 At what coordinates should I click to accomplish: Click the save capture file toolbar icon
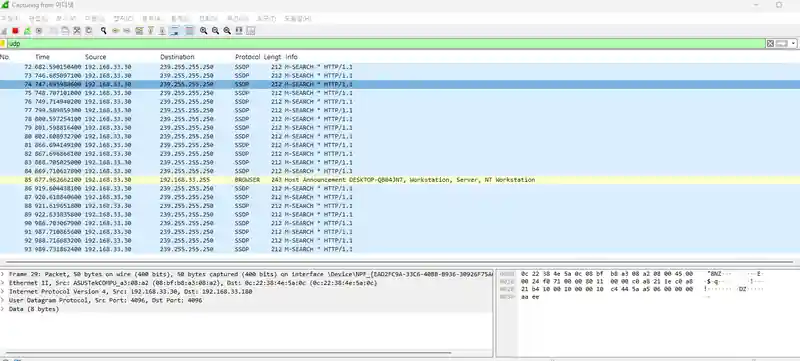[x=65, y=31]
